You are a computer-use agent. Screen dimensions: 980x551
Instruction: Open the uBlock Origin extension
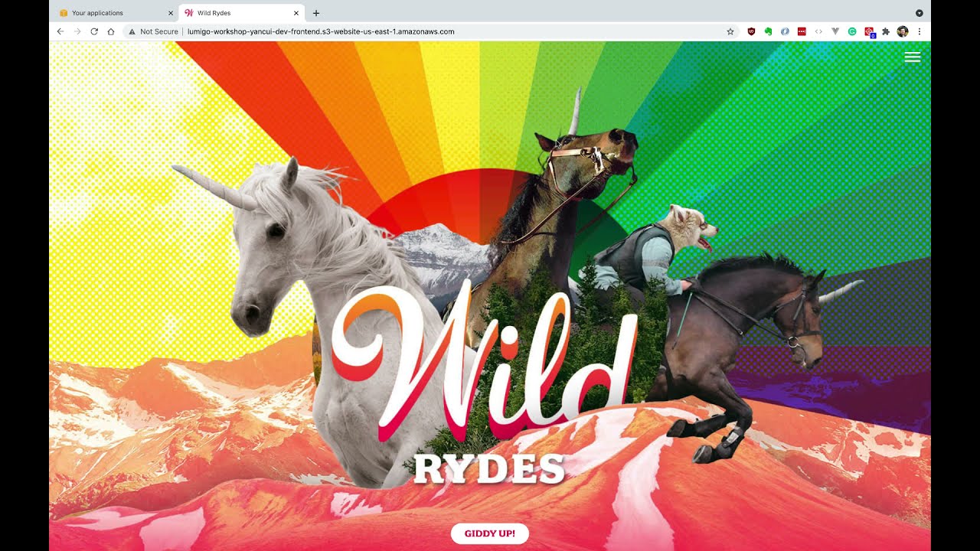(x=751, y=31)
